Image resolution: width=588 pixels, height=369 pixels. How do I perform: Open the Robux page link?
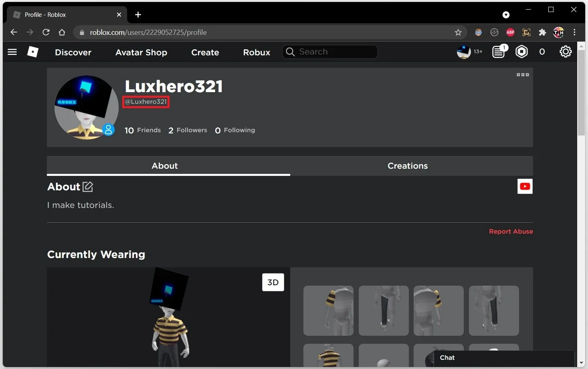257,52
